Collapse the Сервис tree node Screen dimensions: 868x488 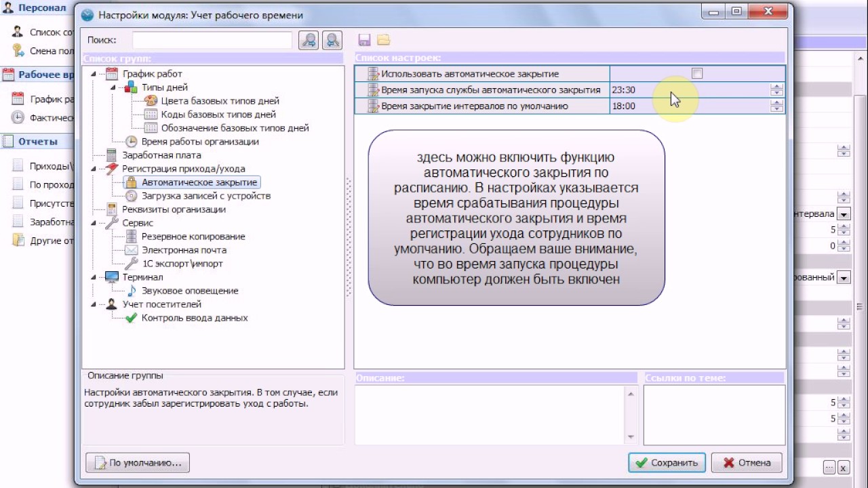(94, 223)
